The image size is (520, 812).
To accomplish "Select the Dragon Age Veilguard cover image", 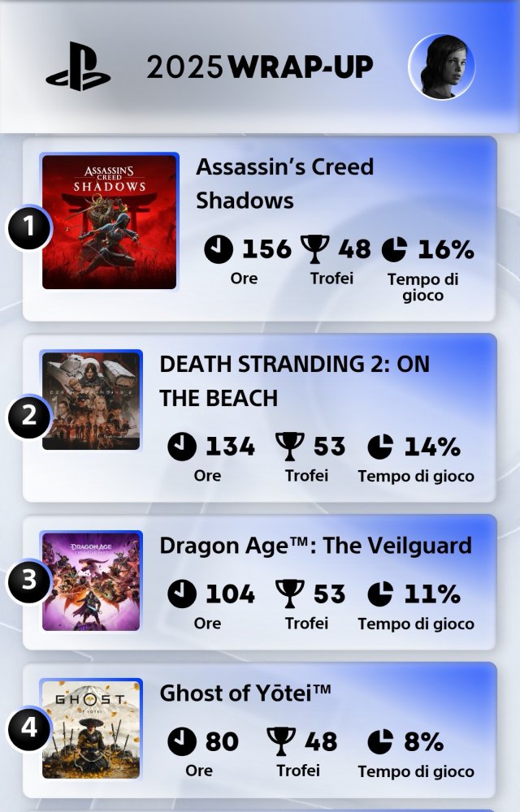I will pos(91,581).
